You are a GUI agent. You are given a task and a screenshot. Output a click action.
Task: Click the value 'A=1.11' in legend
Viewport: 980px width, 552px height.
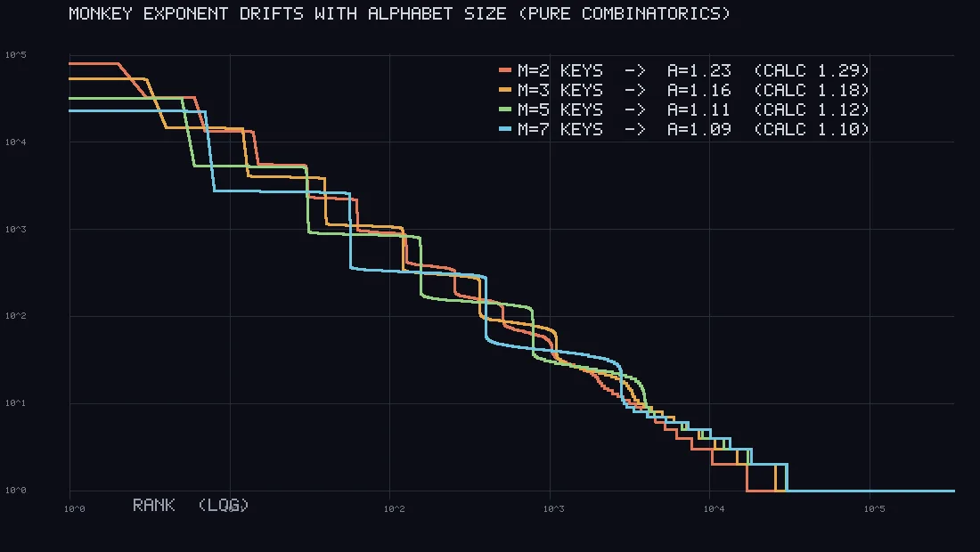pos(698,110)
